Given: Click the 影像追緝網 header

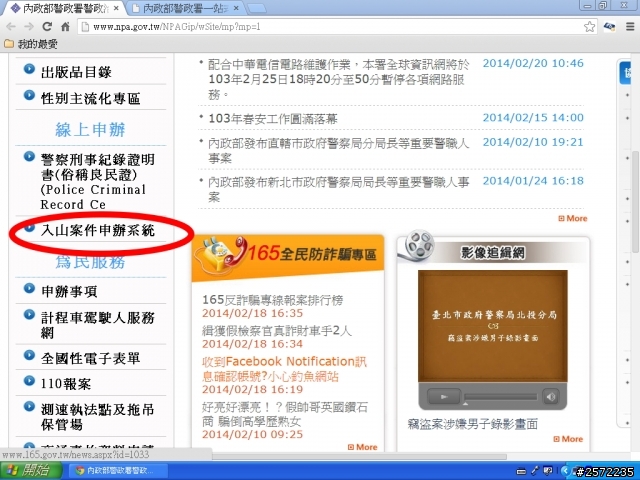Looking at the screenshot, I should coord(493,253).
